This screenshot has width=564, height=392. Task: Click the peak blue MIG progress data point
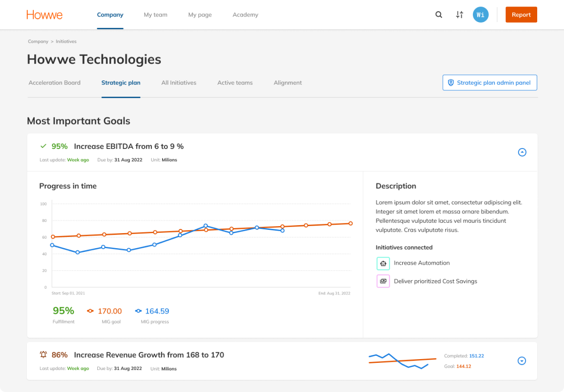click(x=205, y=226)
